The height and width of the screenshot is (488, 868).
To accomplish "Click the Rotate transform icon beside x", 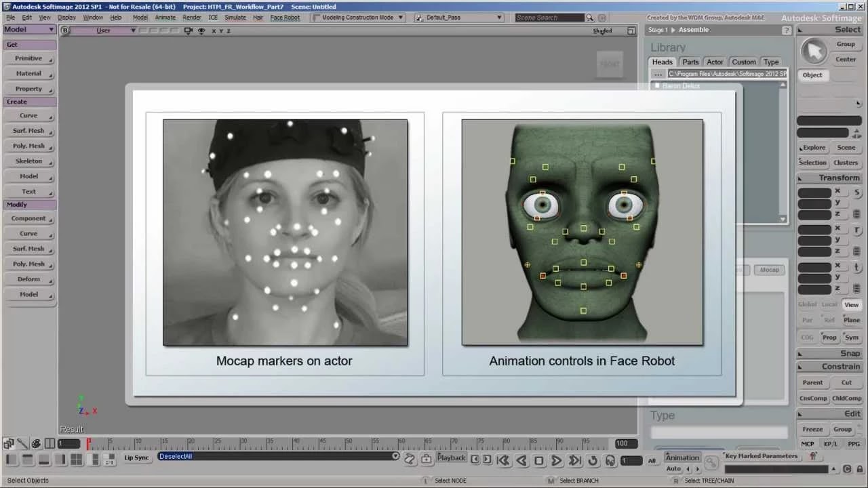I will click(x=856, y=230).
